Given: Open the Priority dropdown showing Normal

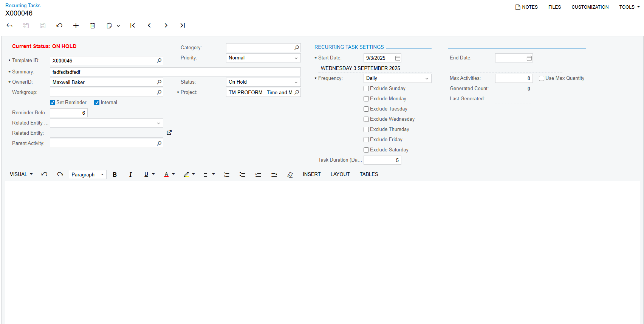Looking at the screenshot, I should [263, 58].
